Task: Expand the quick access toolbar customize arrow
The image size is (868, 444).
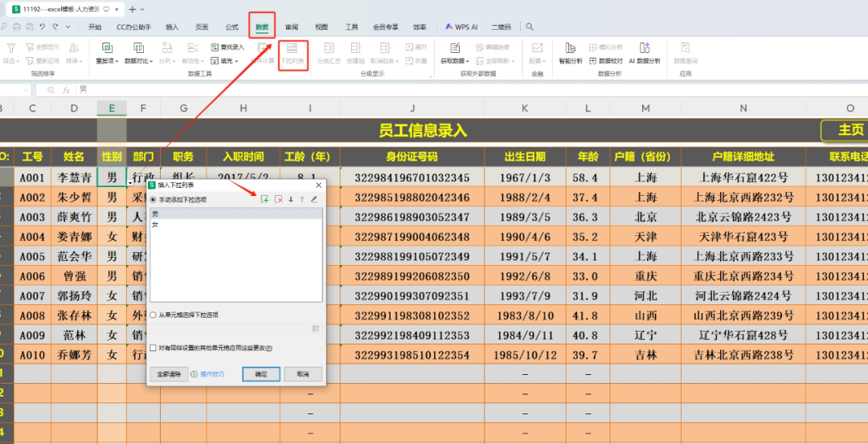Action: (x=68, y=26)
